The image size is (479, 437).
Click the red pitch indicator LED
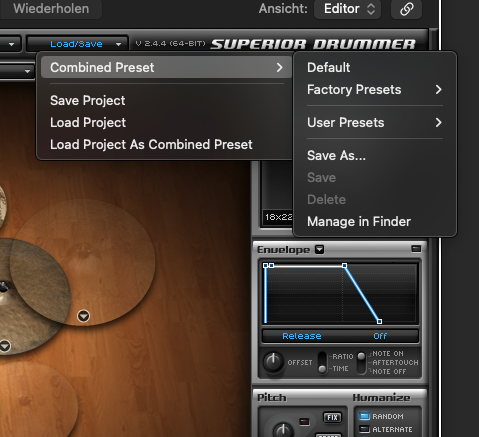tap(304, 422)
